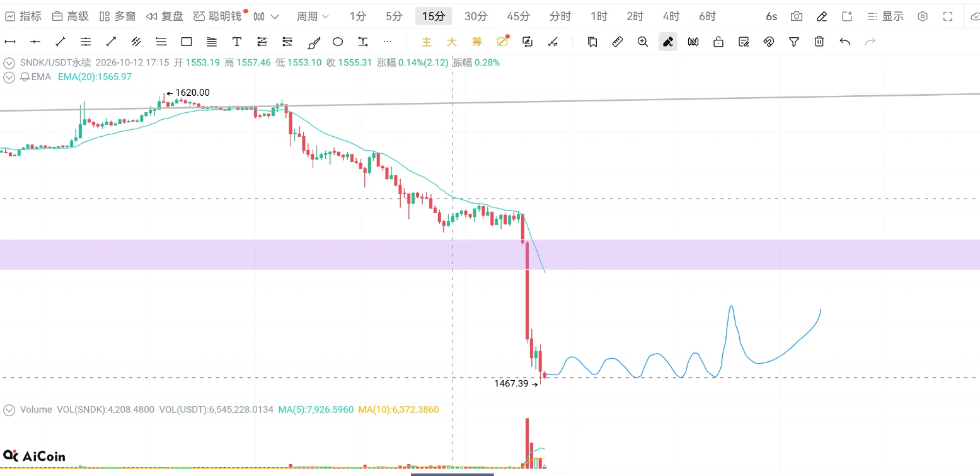Viewport: 980px width, 476px height.
Task: Choose the parallel channel line tool
Action: coord(136,42)
